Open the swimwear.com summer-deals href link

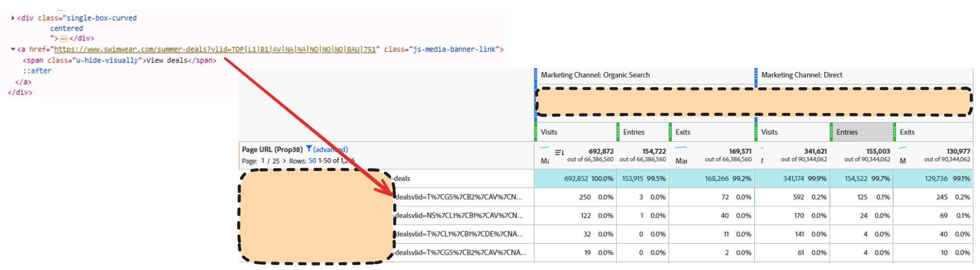point(215,49)
